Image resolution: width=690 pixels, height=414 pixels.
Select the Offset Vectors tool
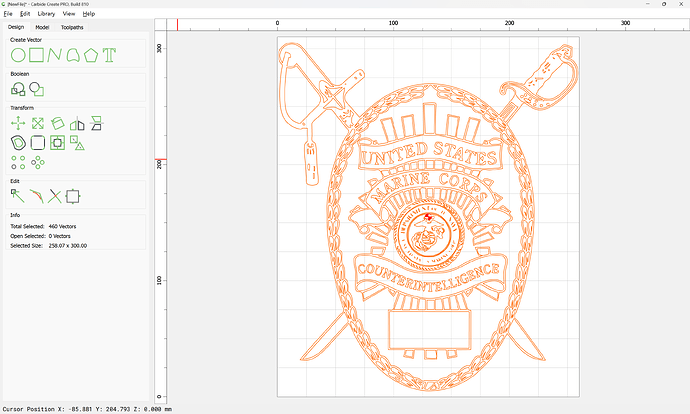[x=18, y=143]
